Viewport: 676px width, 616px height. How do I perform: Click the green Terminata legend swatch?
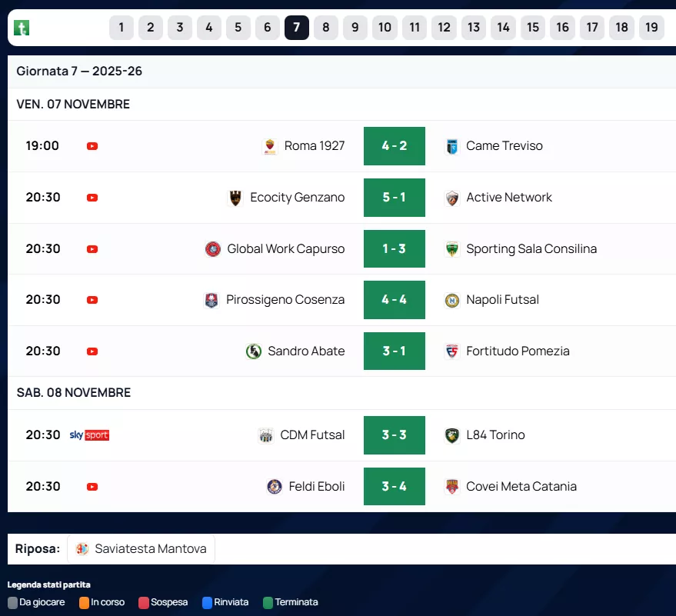[x=268, y=603]
